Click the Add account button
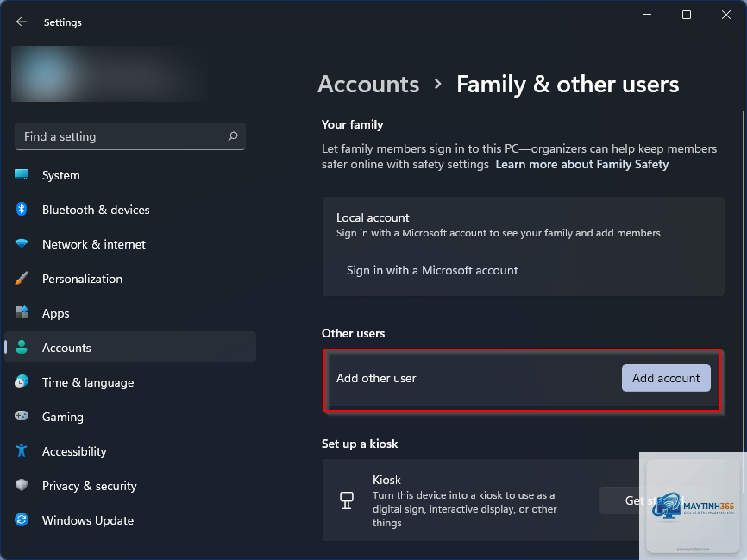747x560 pixels. pyautogui.click(x=666, y=378)
